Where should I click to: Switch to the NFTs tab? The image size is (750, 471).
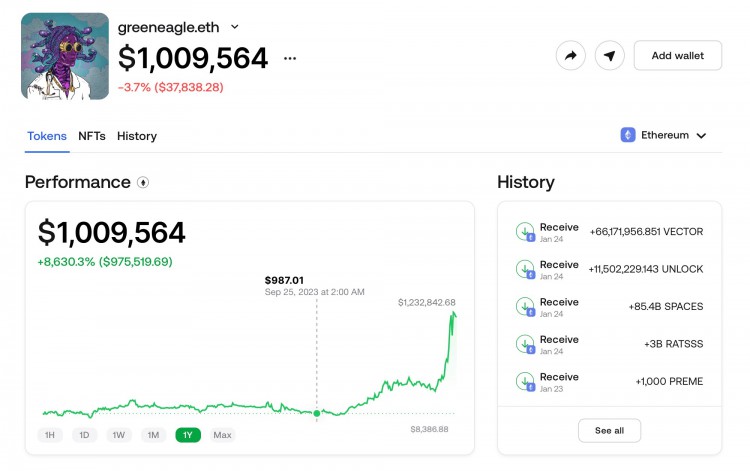92,136
